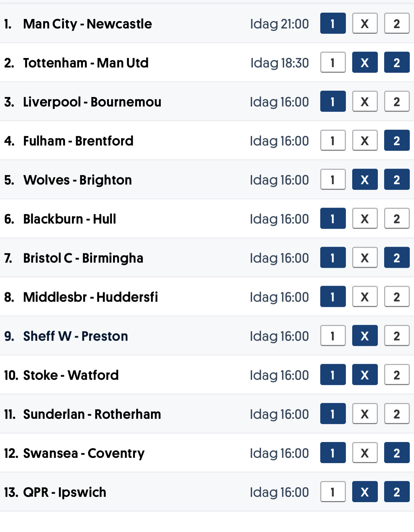Deselect away win 2 for Tottenham - Man Utd
This screenshot has width=414, height=532.
397,63
